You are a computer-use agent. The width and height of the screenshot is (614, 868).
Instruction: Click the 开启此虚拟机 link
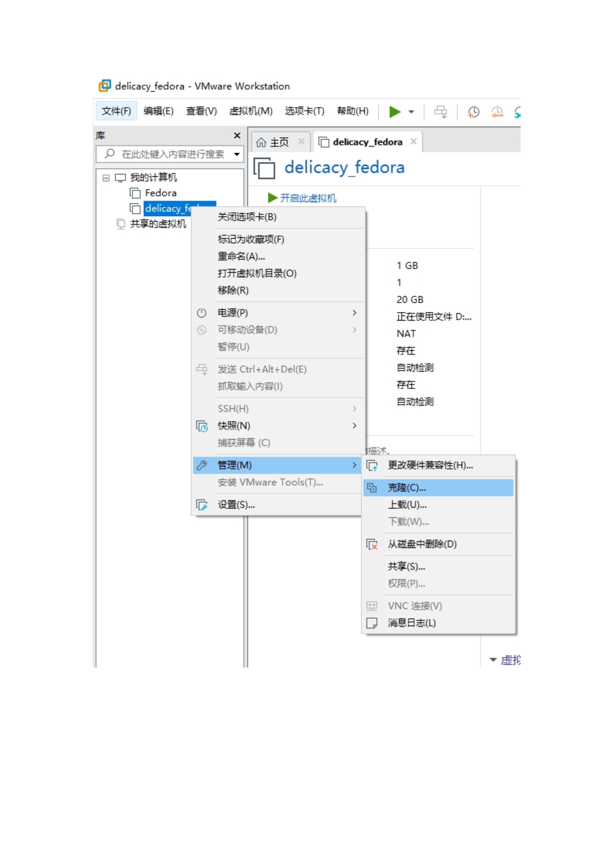pyautogui.click(x=308, y=198)
